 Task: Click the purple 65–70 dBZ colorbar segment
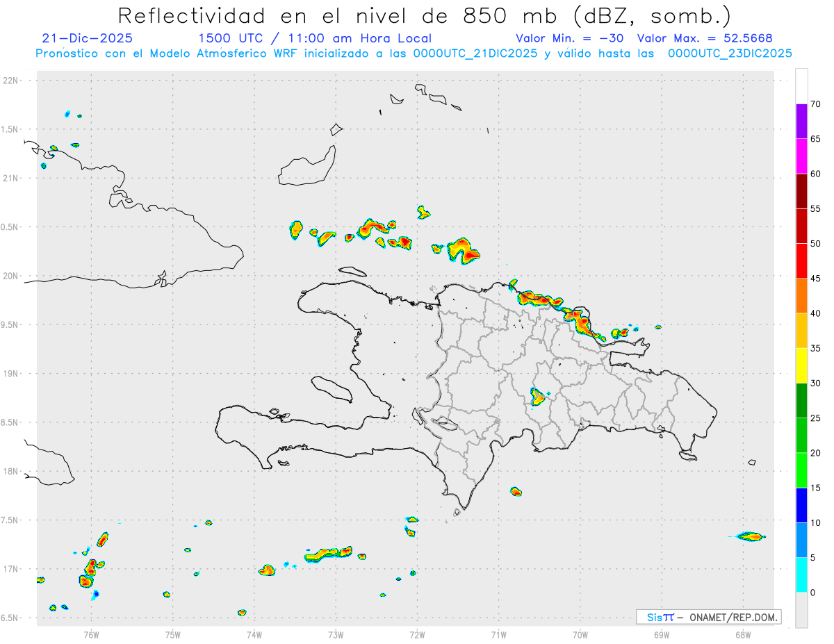click(801, 122)
